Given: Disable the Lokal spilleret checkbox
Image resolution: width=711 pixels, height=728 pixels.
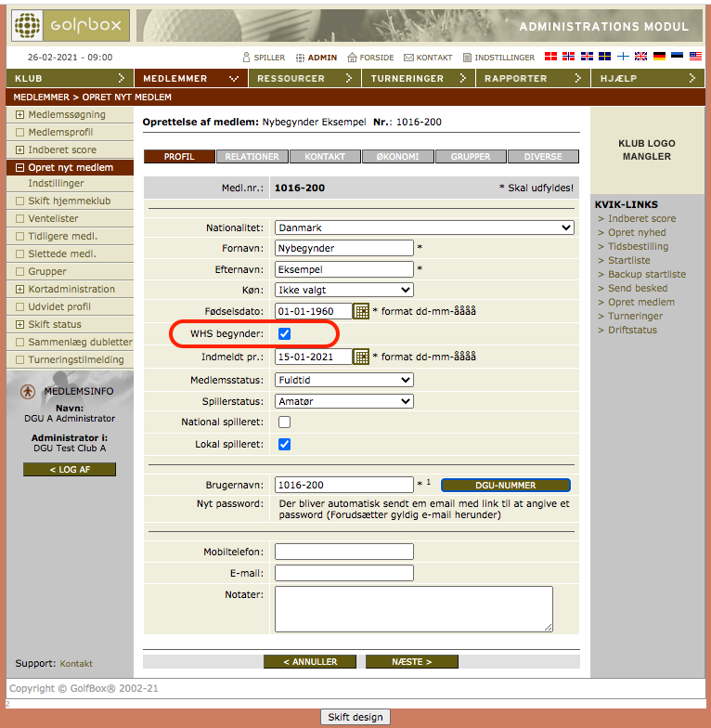Looking at the screenshot, I should click(x=285, y=445).
